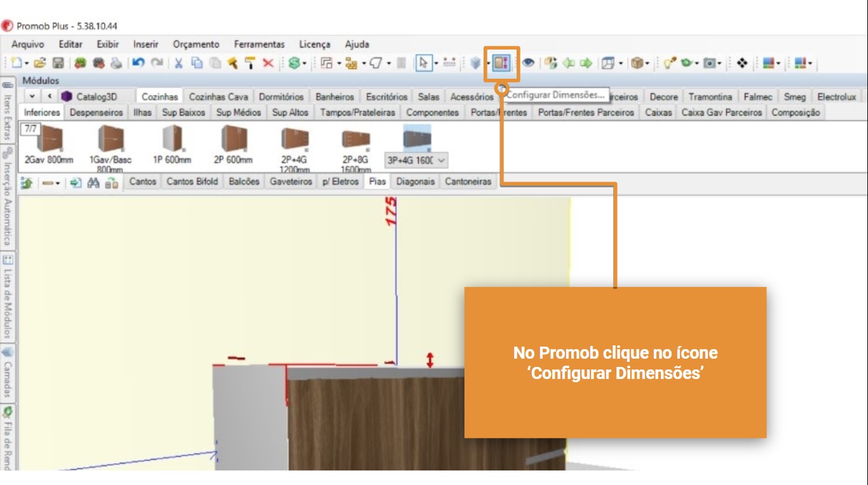Open the Lista de Módulos side panel
Screen dimensions: 868x485
(8, 295)
